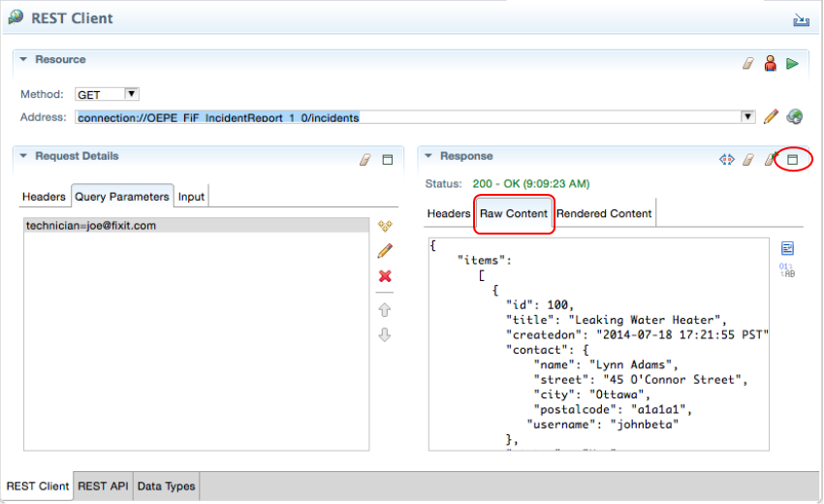824x504 pixels.
Task: Select the Raw Content tab
Action: click(514, 213)
